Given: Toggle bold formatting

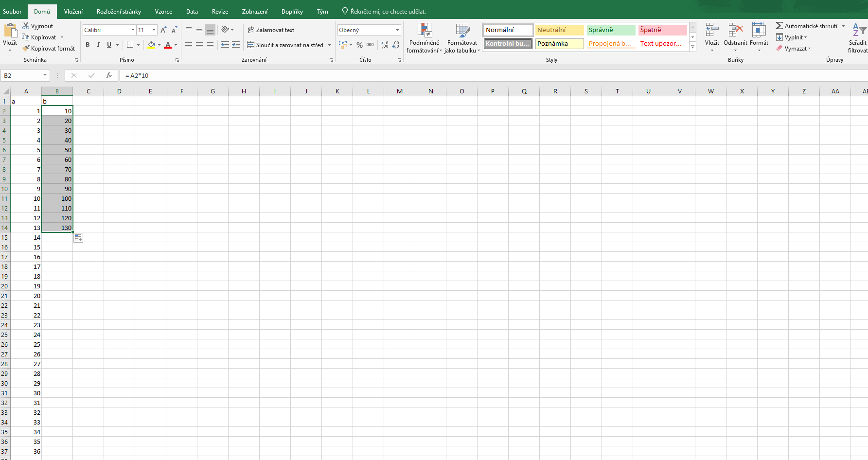Looking at the screenshot, I should [x=88, y=45].
